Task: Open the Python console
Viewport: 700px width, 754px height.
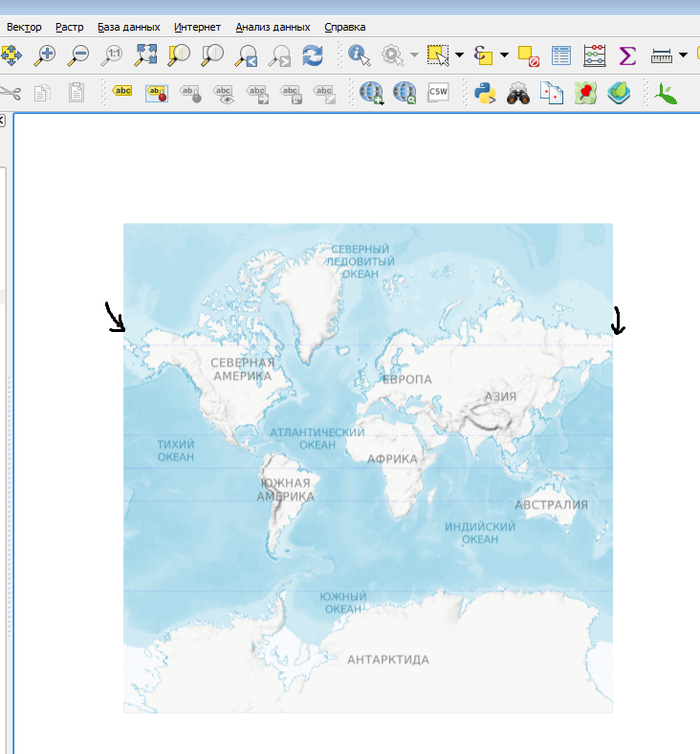Action: click(485, 93)
